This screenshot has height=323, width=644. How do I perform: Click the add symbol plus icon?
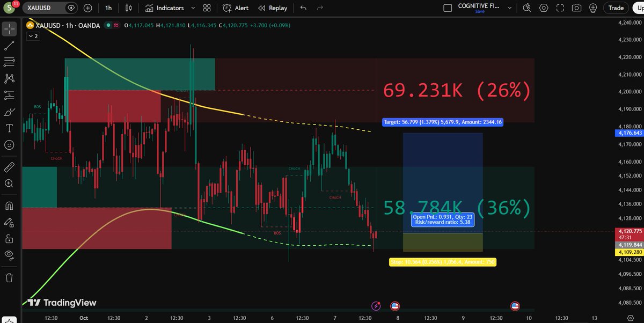coord(87,8)
